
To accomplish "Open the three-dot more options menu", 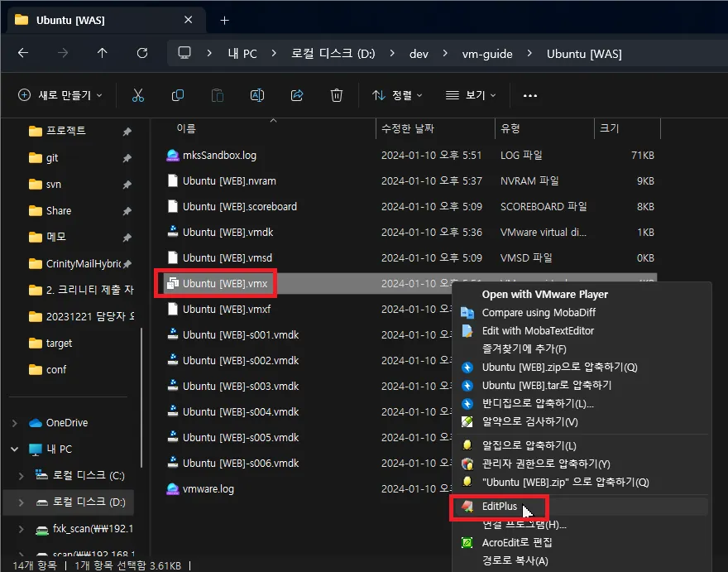I will pyautogui.click(x=529, y=96).
